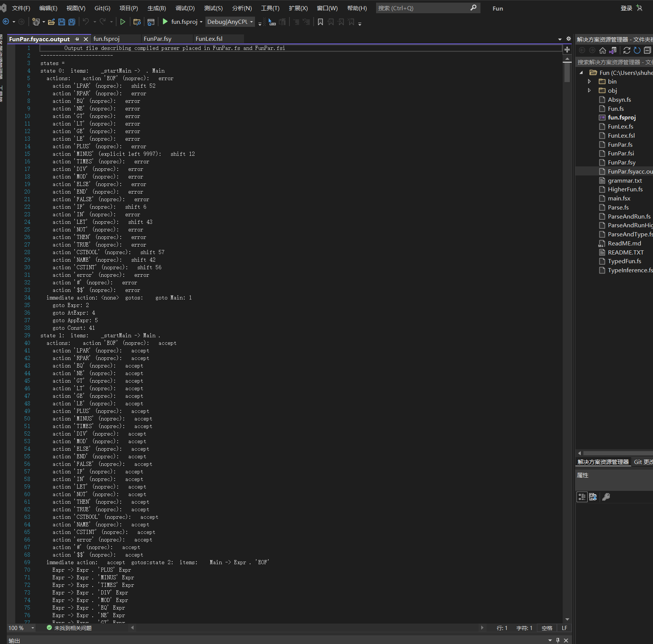Screen dimensions: 653x644
Task: Click the Solution Explorer home icon
Action: click(x=602, y=50)
